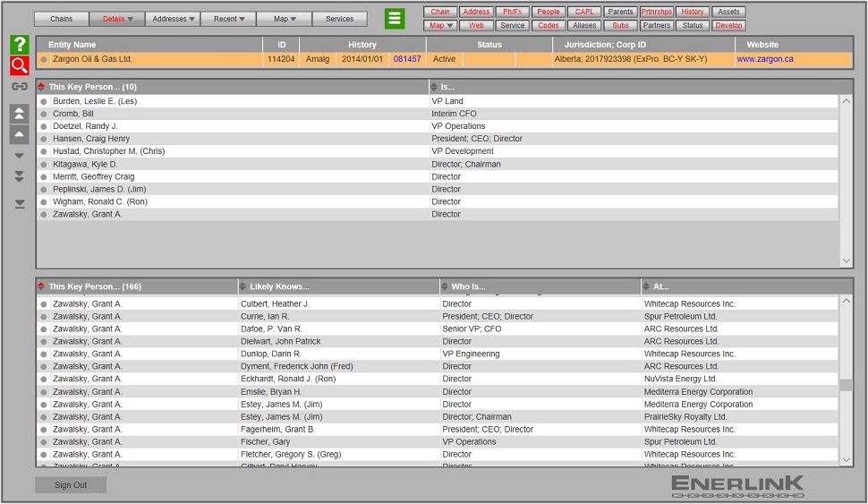868x504 pixels.
Task: Click upper list scroll down arrow
Action: coord(846,261)
